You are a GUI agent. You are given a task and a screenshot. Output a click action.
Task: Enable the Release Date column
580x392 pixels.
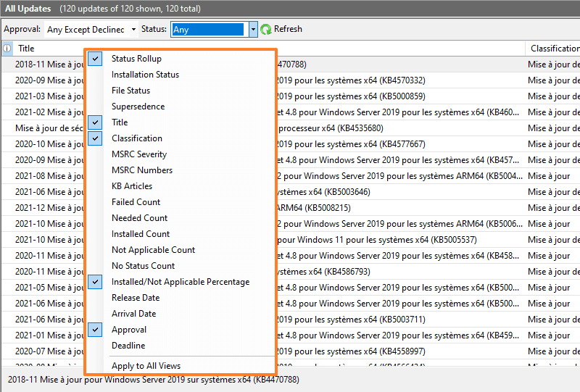tap(135, 298)
